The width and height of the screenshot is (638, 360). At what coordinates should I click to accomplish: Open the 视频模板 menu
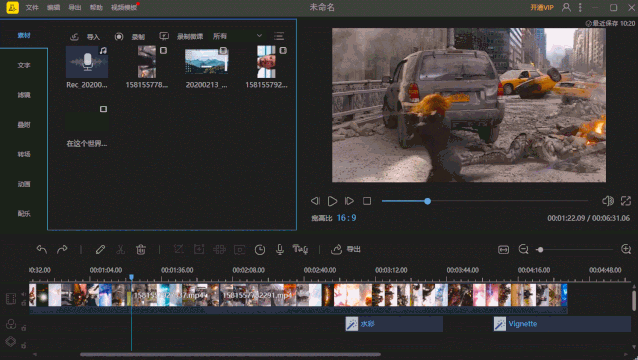pyautogui.click(x=124, y=8)
